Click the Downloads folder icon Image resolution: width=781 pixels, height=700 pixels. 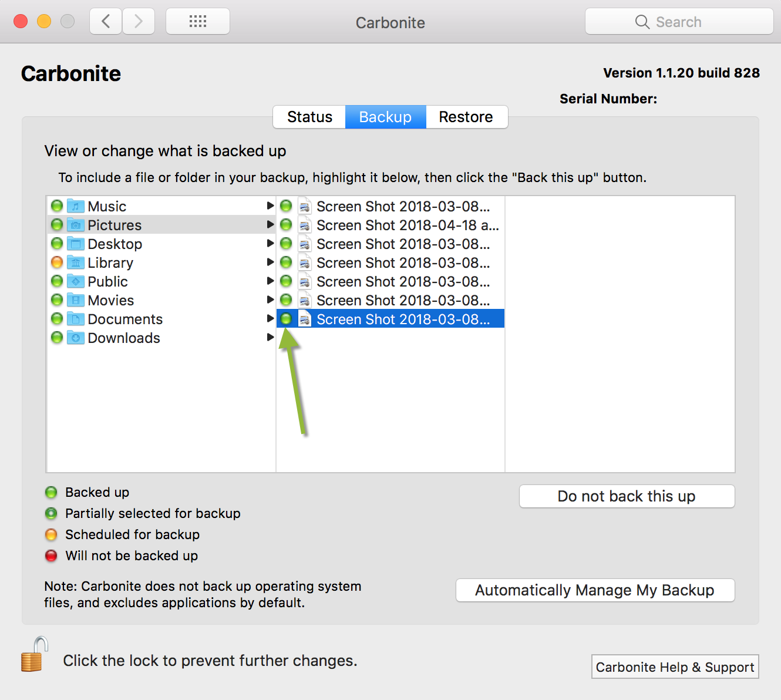[x=76, y=338]
